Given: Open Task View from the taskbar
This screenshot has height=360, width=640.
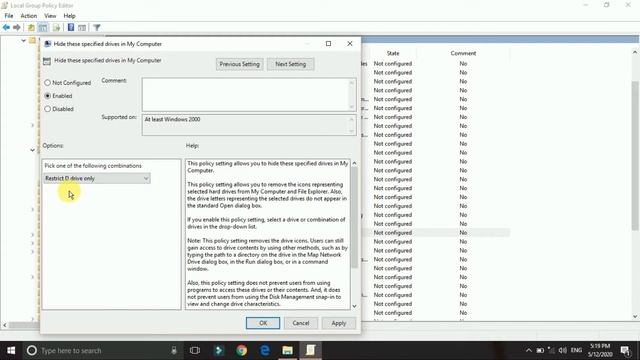Looking at the screenshot, I should point(195,350).
